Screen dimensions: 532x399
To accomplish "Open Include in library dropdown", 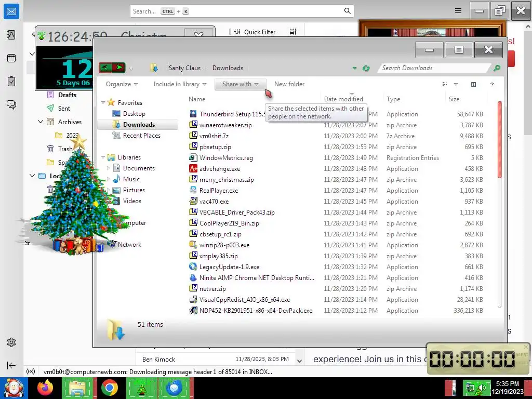I will 180,84.
